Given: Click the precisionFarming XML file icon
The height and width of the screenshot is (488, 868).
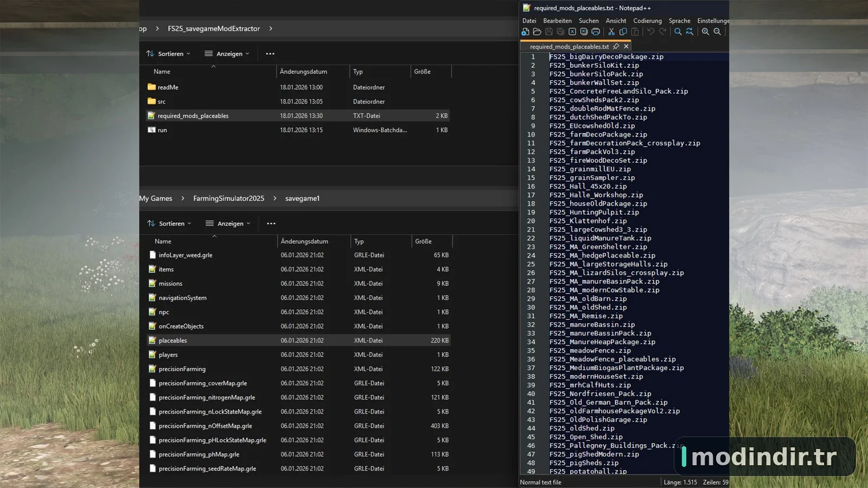Looking at the screenshot, I should pyautogui.click(x=152, y=369).
